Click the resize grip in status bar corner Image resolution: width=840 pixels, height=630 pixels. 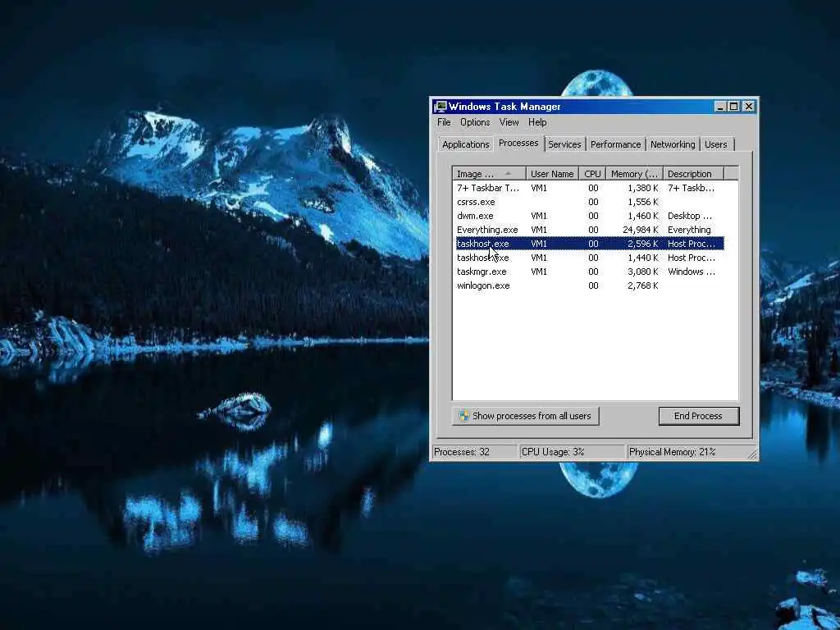[x=753, y=454]
